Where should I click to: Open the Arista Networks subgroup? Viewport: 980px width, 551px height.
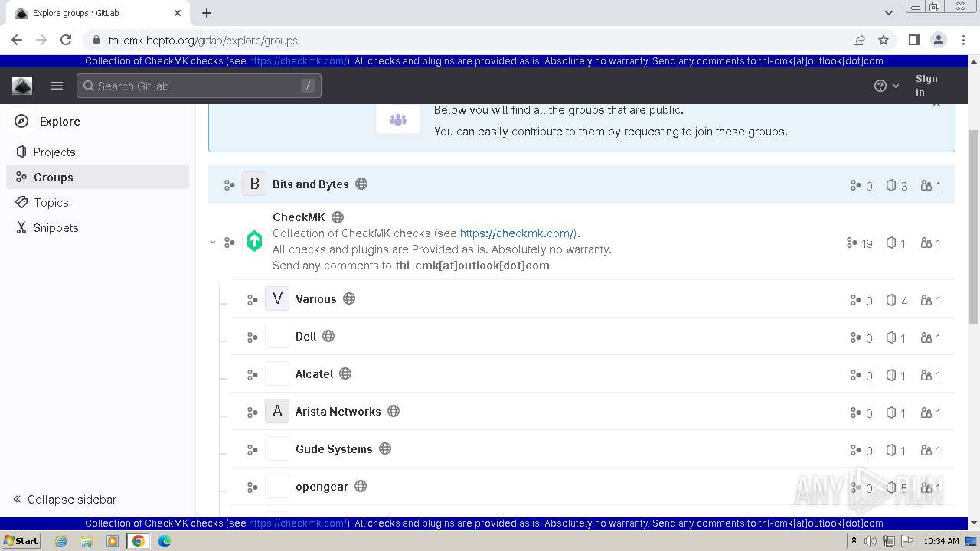pos(338,411)
